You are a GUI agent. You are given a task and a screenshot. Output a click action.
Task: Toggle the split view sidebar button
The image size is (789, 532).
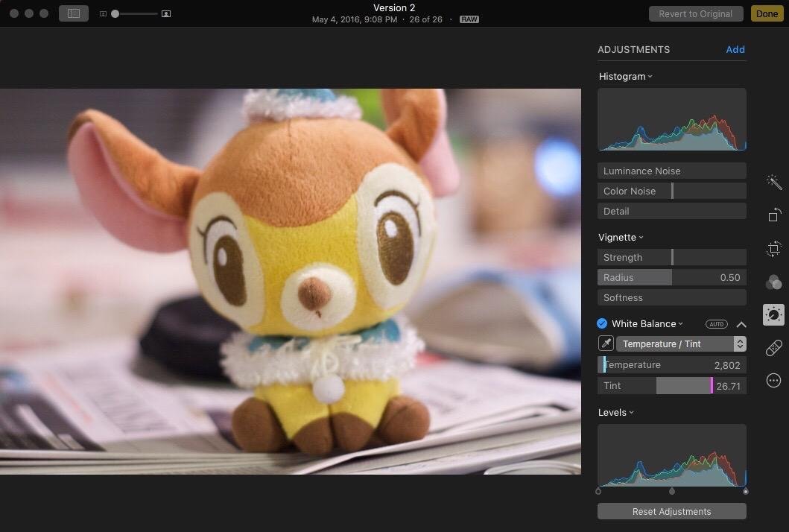point(74,13)
